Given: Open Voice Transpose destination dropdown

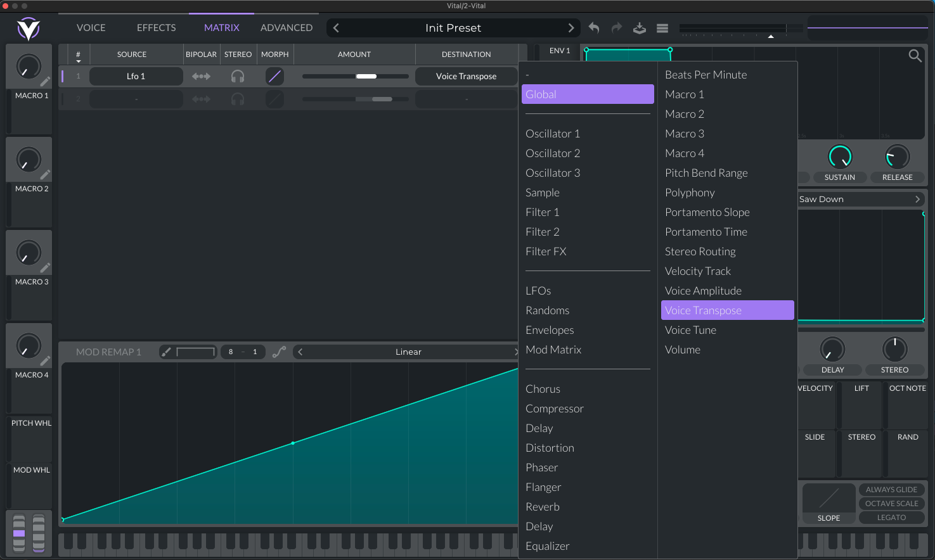Looking at the screenshot, I should (466, 77).
